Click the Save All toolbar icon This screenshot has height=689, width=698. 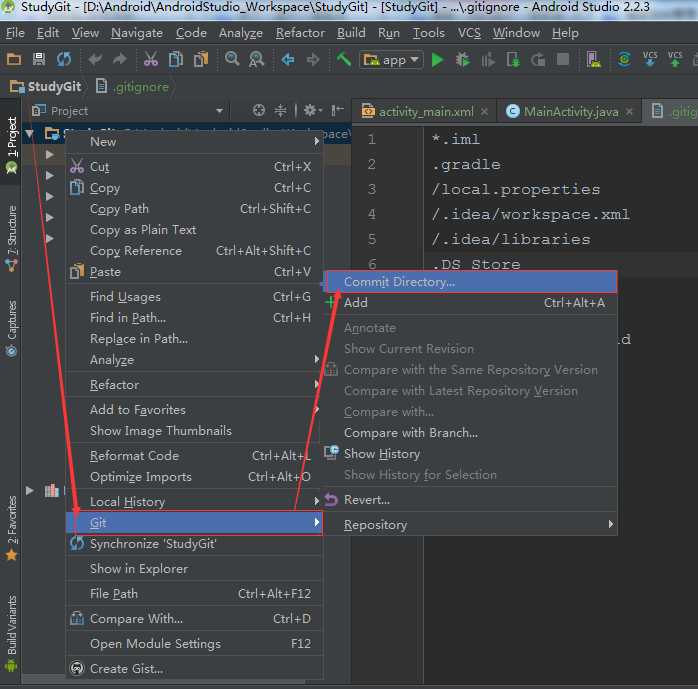point(39,59)
